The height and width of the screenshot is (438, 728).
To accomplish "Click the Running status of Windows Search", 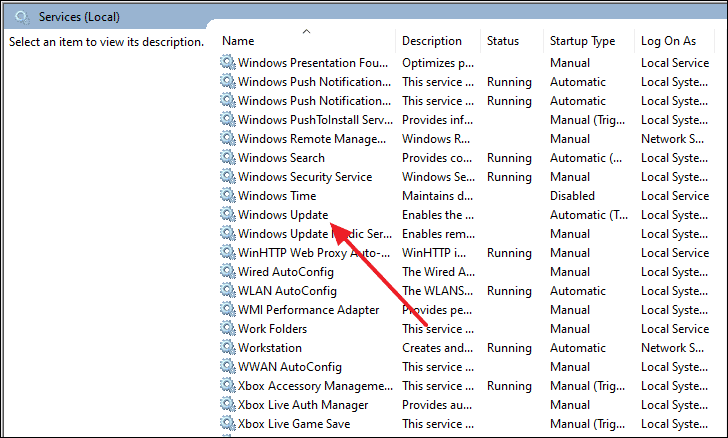I will tap(509, 157).
